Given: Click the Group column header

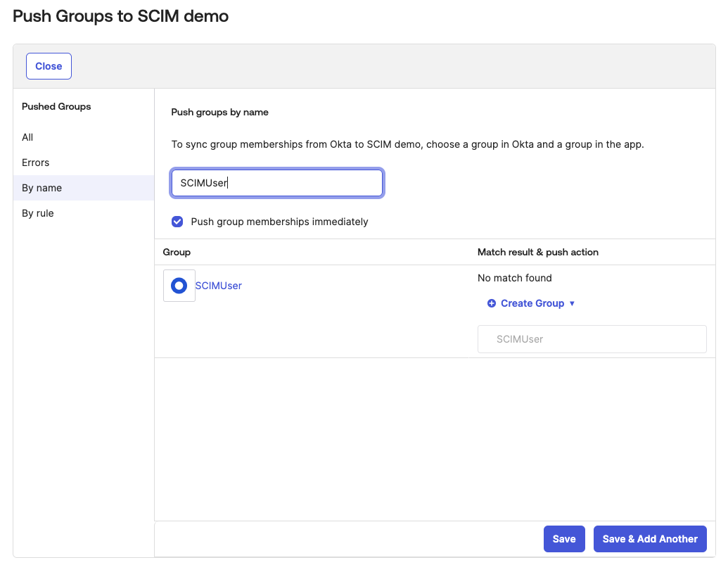Looking at the screenshot, I should pos(177,252).
